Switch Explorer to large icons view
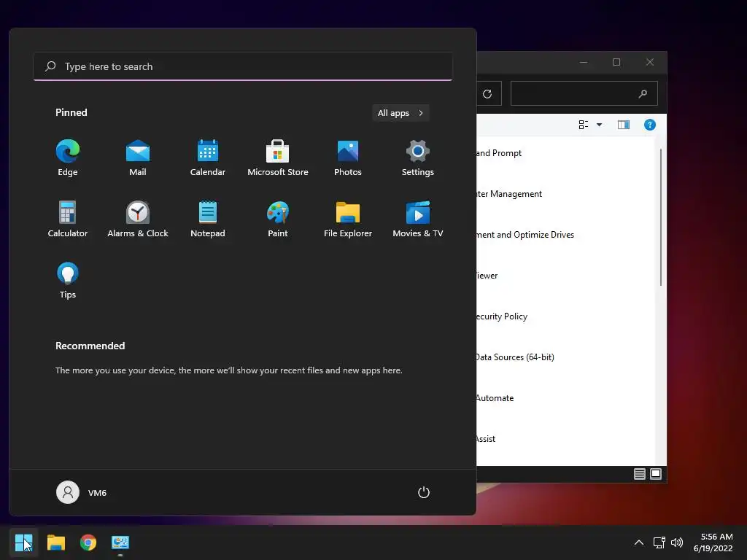The width and height of the screenshot is (747, 560). [x=656, y=474]
